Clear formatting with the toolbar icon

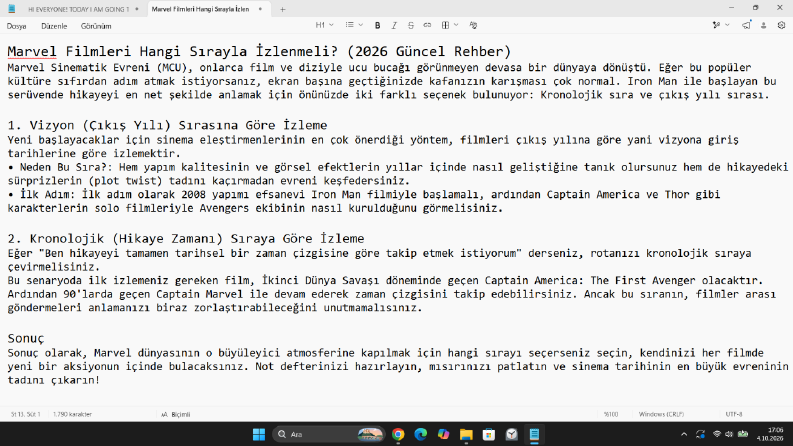click(x=473, y=25)
